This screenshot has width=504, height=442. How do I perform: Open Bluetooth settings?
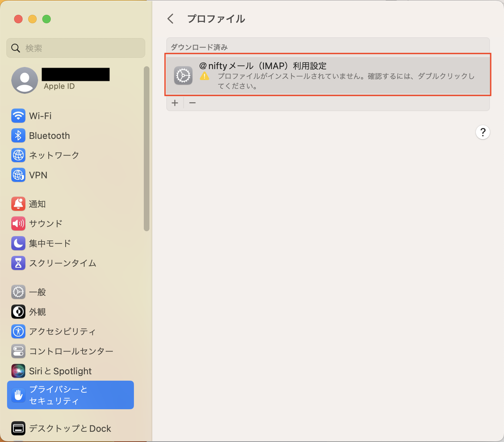(49, 135)
